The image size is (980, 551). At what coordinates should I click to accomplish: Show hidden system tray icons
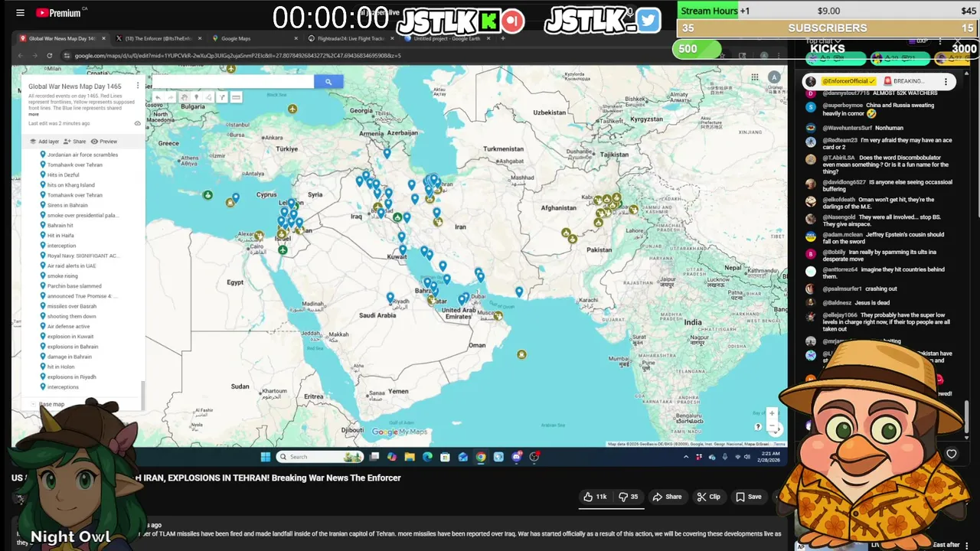686,457
